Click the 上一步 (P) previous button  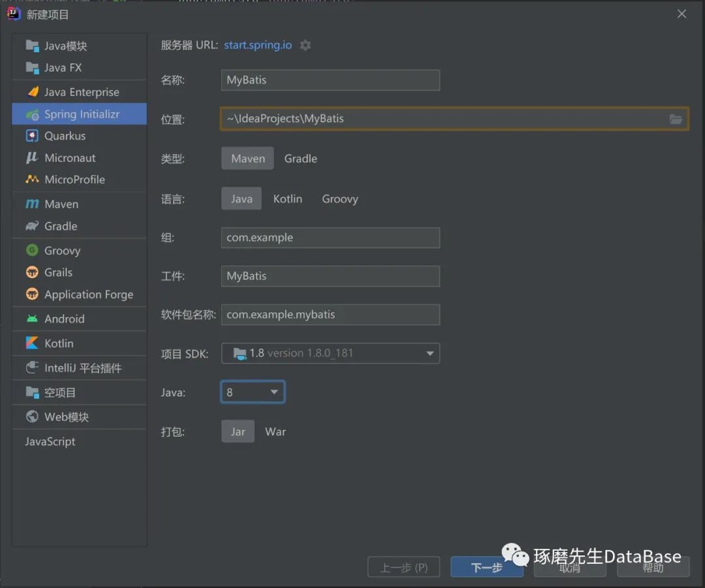pos(404,567)
